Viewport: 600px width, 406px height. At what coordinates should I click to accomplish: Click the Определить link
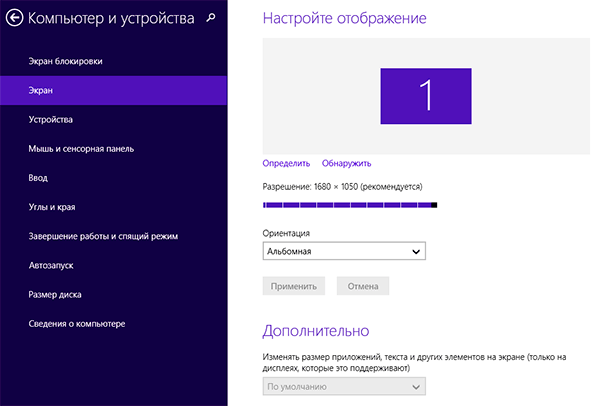[x=286, y=163]
